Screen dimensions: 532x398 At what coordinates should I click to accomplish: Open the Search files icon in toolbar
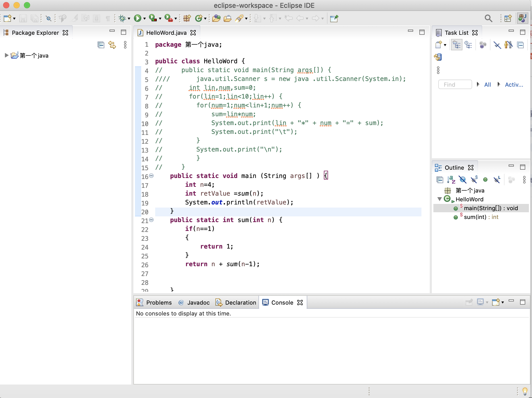coord(488,18)
